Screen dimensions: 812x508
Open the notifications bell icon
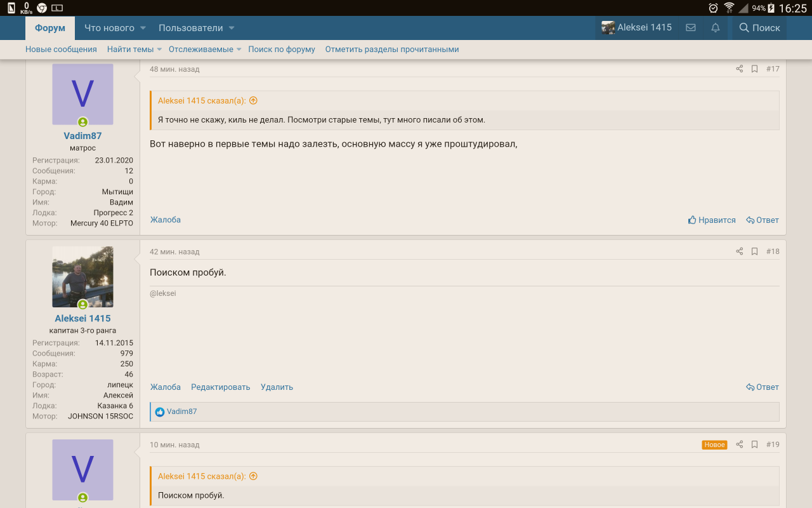tap(716, 28)
